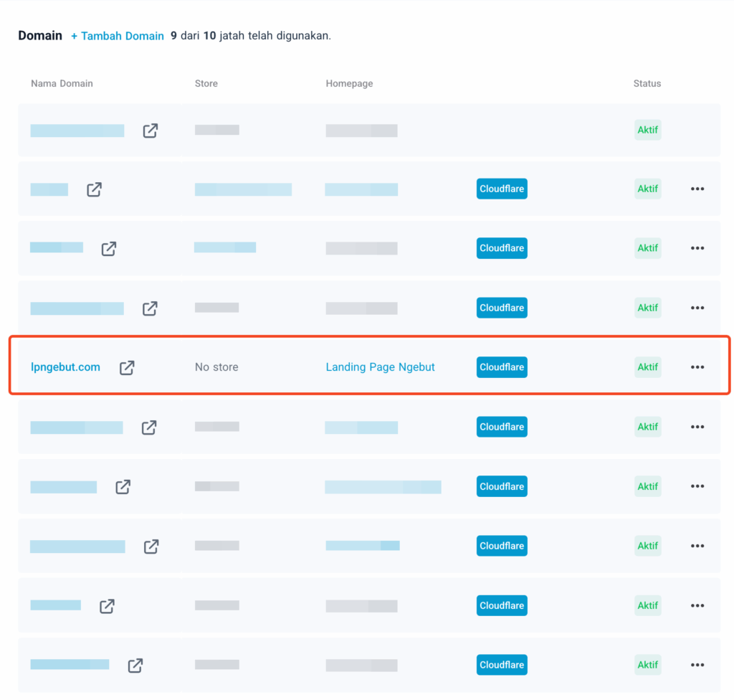Open the actions menu on the bottom row
This screenshot has height=700, width=734.
pyautogui.click(x=697, y=665)
